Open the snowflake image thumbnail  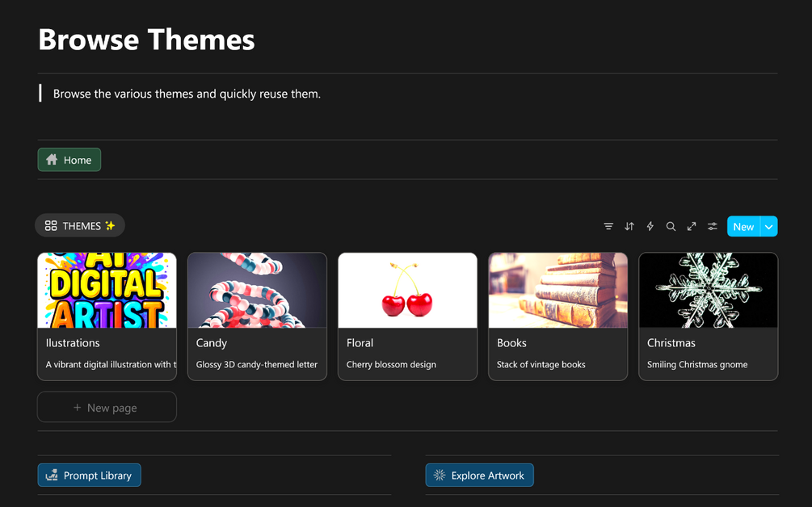coord(709,290)
